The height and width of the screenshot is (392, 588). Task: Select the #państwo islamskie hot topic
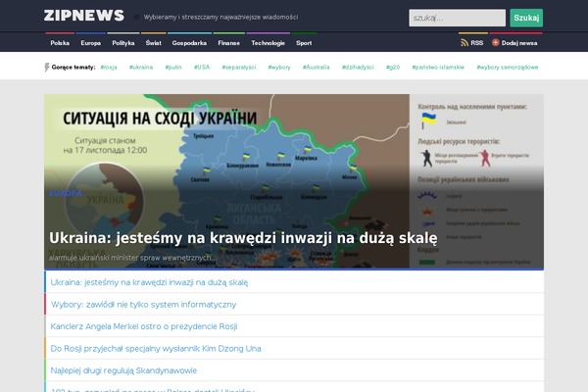point(438,68)
